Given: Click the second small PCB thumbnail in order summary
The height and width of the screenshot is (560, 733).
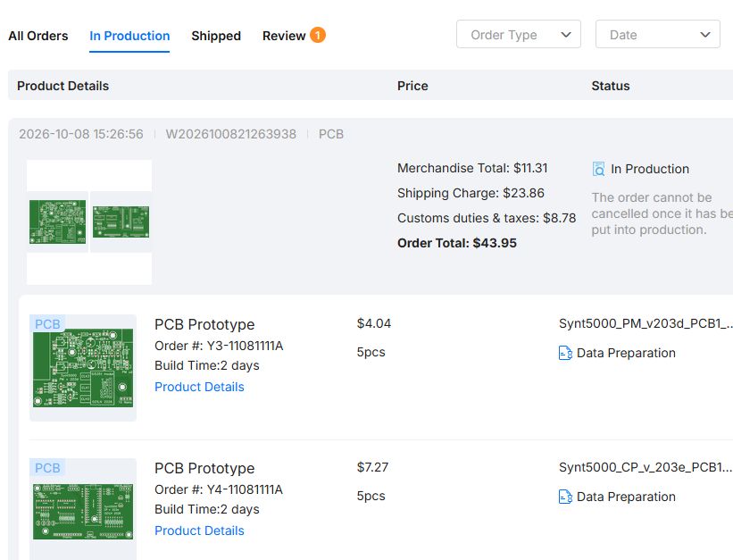Looking at the screenshot, I should [x=121, y=221].
